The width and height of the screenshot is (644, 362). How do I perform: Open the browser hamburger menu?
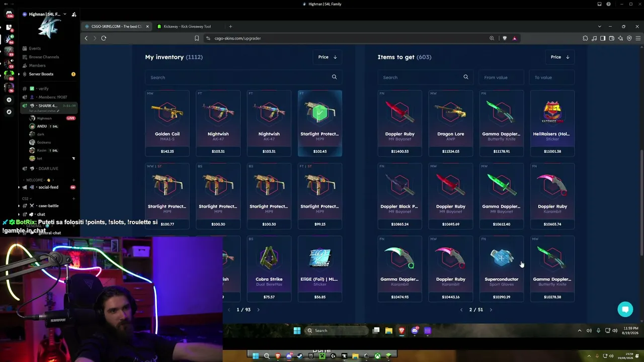click(637, 38)
